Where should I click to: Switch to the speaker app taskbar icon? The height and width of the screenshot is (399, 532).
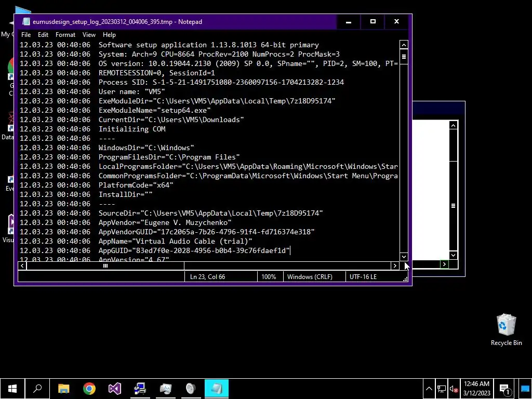191,389
